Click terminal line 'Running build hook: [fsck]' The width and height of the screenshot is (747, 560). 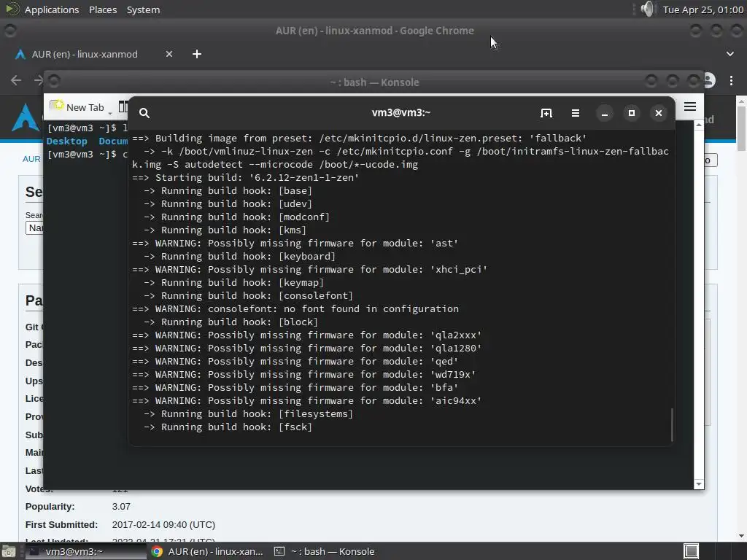click(228, 427)
